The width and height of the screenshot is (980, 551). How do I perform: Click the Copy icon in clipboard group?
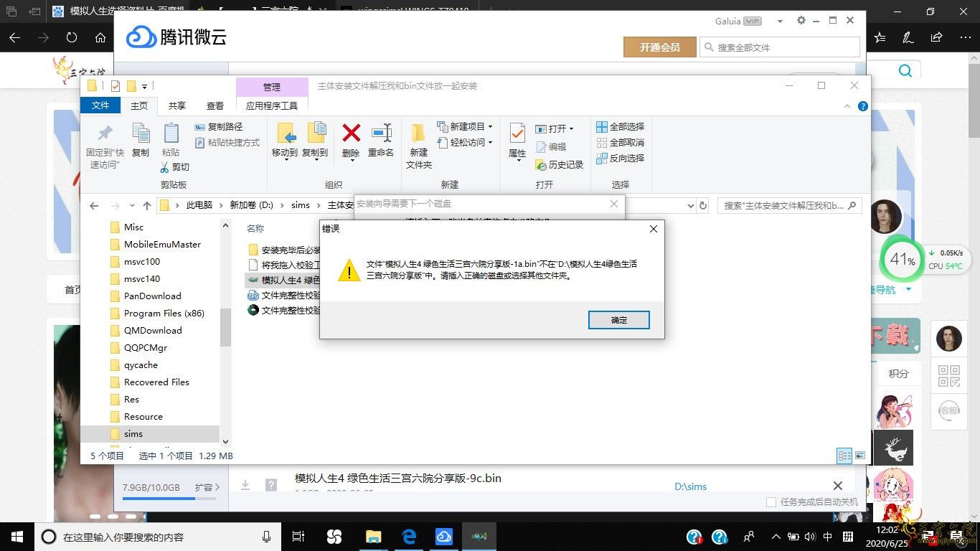pos(141,133)
